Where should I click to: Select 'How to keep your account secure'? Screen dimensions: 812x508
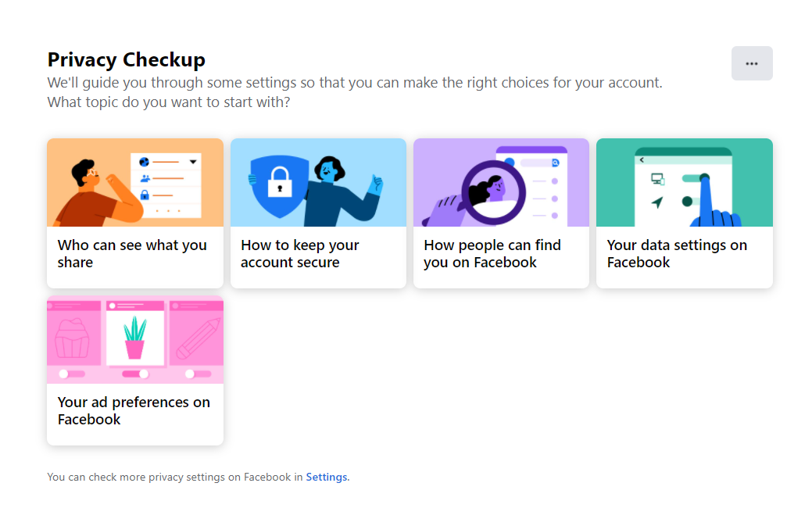tap(299, 254)
